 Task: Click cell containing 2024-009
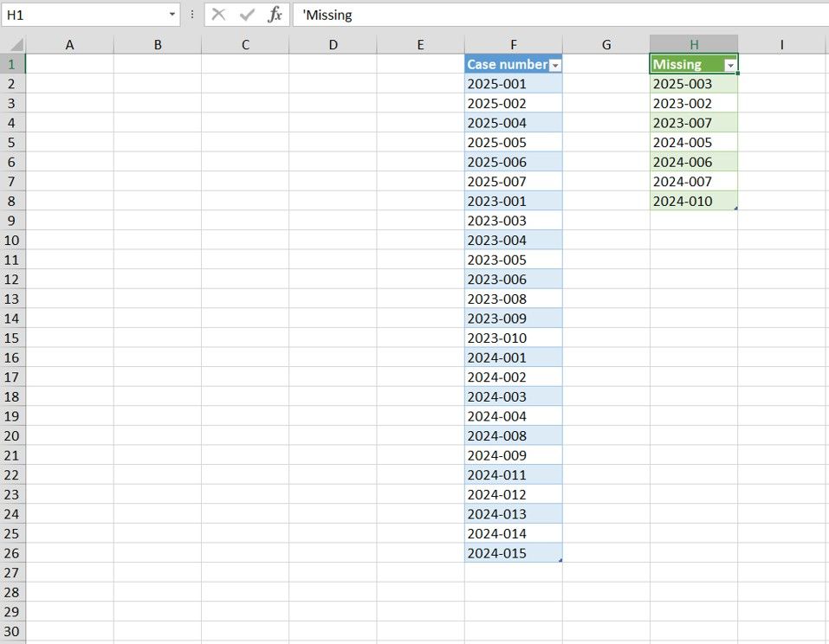pos(514,455)
